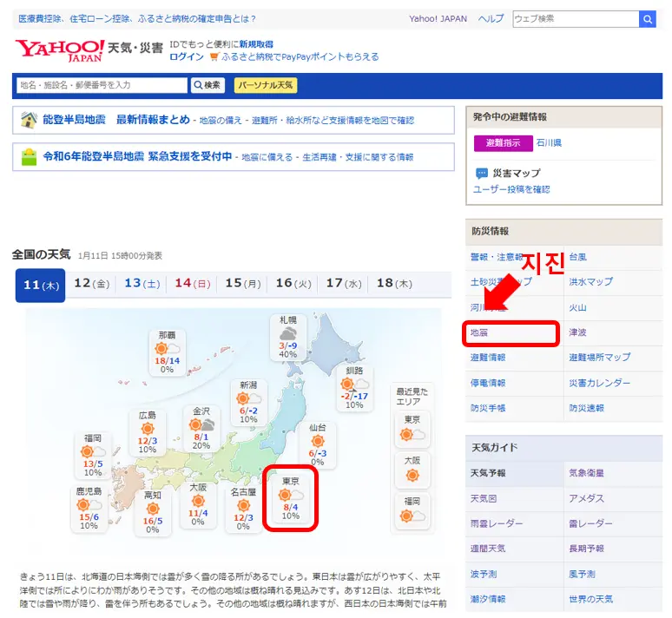Image resolution: width=672 pixels, height=618 pixels.
Task: Open 天気図 in 天気ガイド
Action: [484, 498]
